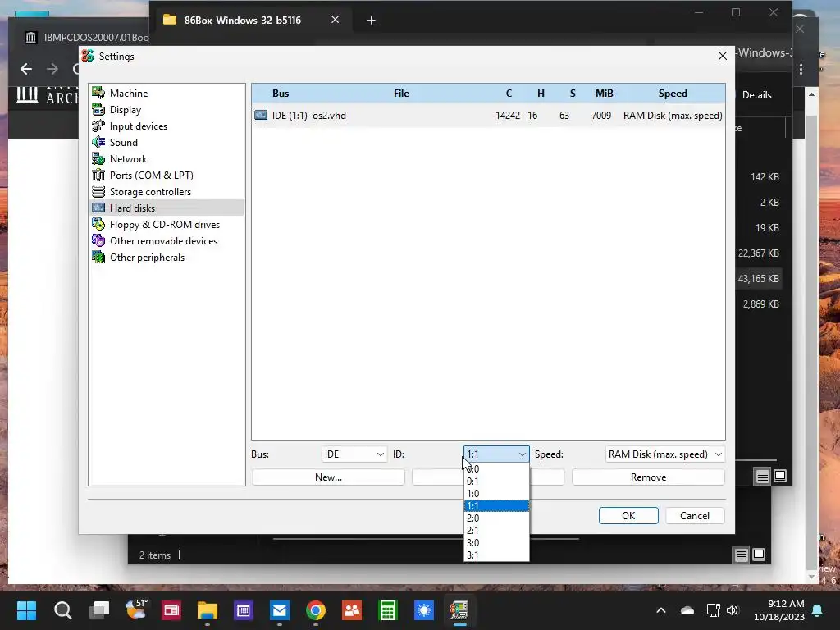Close the 86Box-Windows-32-b5116 Explorer tab
The width and height of the screenshot is (840, 630).
pyautogui.click(x=335, y=20)
